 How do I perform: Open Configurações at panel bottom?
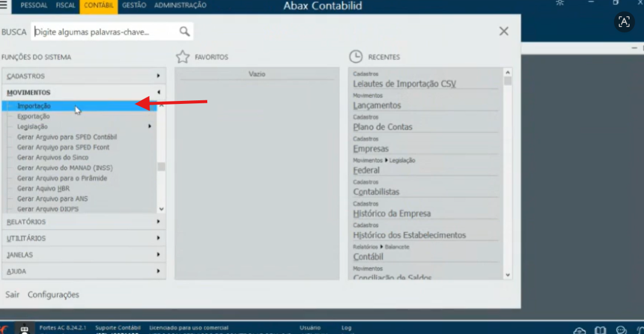(x=53, y=294)
